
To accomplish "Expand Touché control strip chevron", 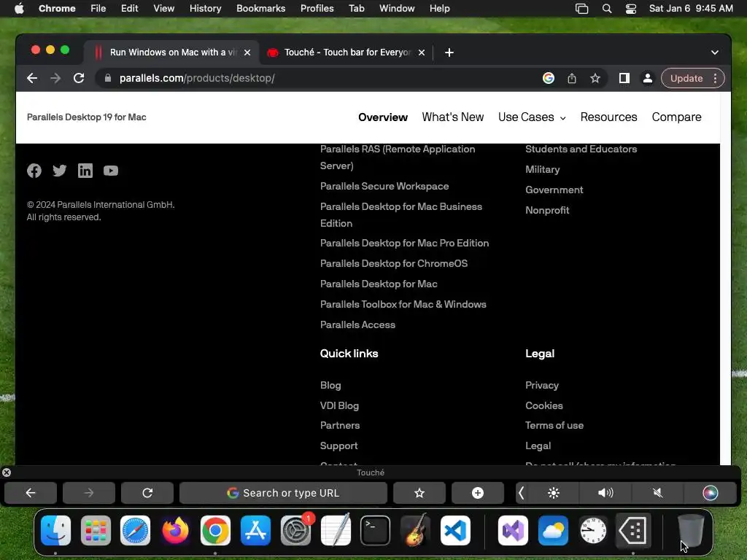I will [x=521, y=493].
